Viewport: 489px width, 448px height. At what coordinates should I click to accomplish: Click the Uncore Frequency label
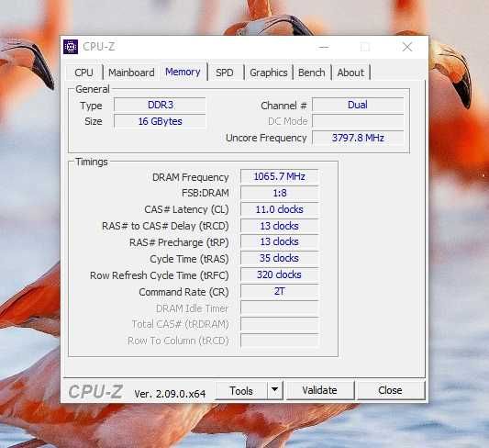pyautogui.click(x=266, y=138)
